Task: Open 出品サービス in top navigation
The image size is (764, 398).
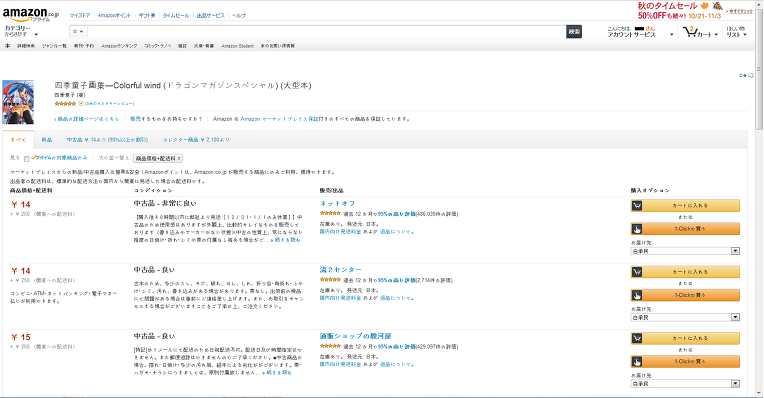Action: (x=210, y=16)
